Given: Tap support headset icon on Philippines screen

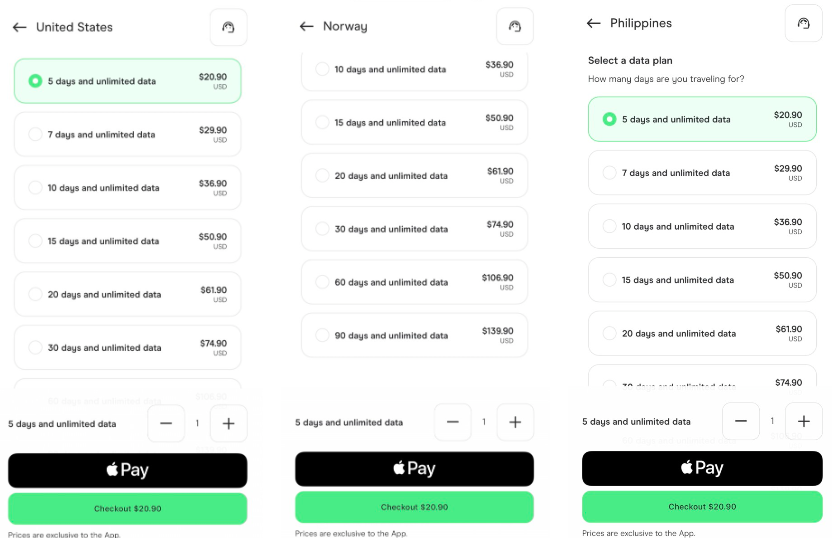Looking at the screenshot, I should 803,23.
